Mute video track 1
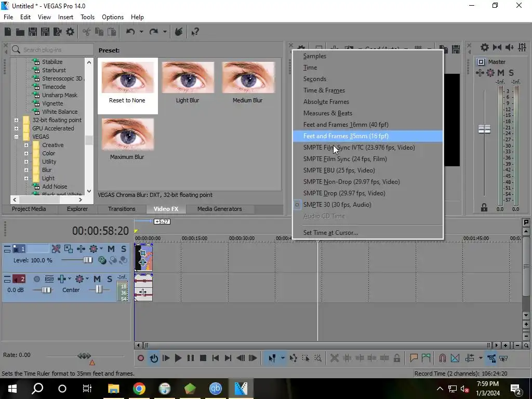532x399 pixels. tap(111, 249)
